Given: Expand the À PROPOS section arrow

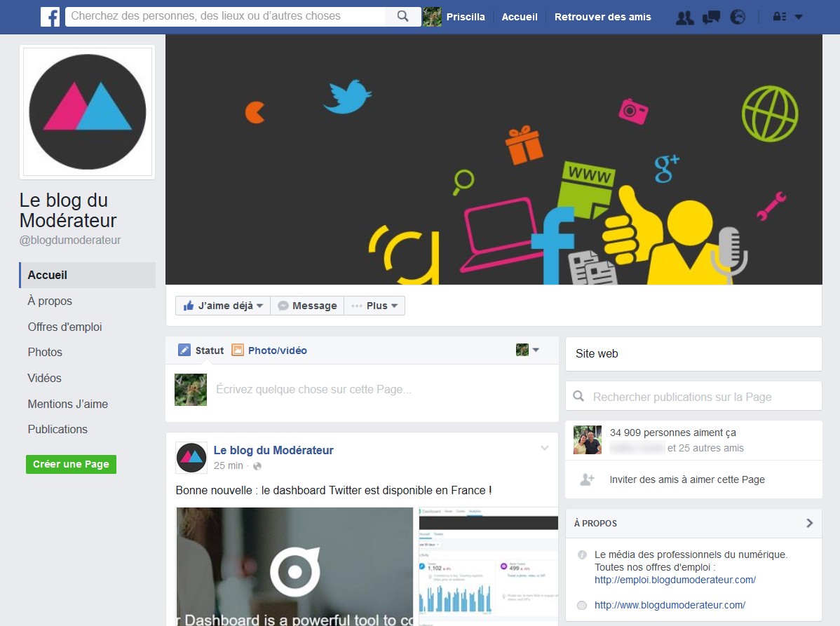Looking at the screenshot, I should (x=809, y=523).
